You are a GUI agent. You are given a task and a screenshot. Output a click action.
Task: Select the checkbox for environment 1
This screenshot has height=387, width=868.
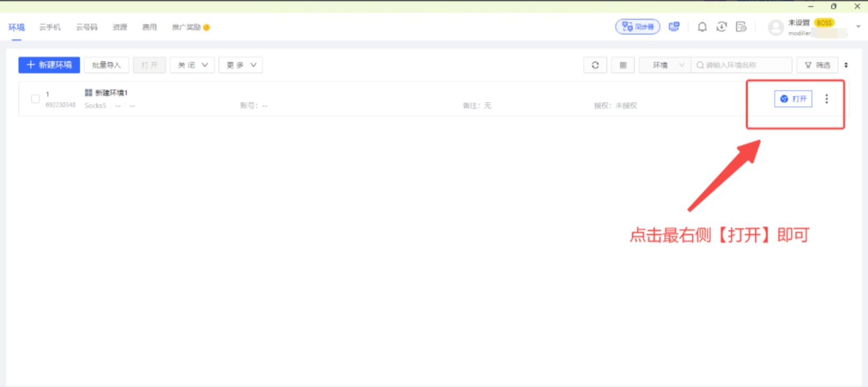coord(35,99)
